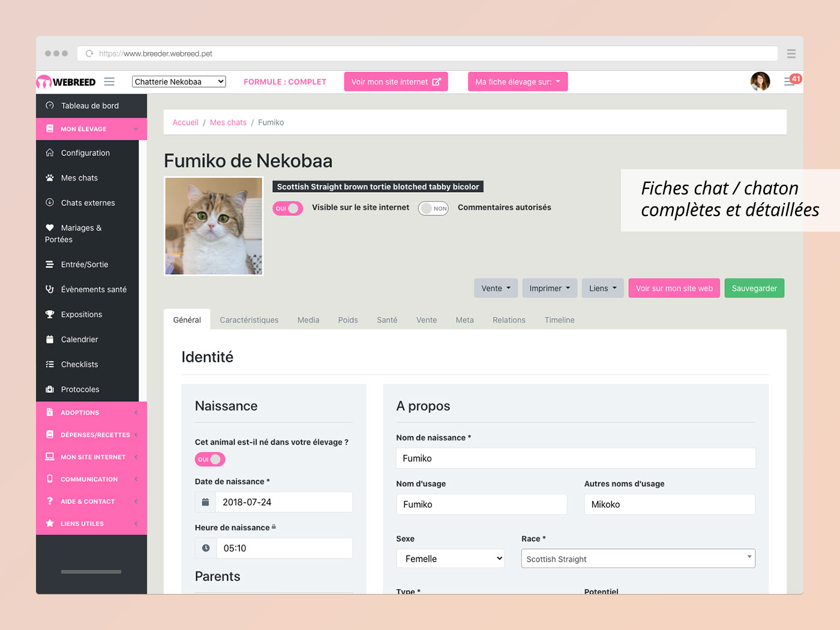This screenshot has width=840, height=630.
Task: Click the calendar icon beside date de naissance
Action: pyautogui.click(x=205, y=502)
